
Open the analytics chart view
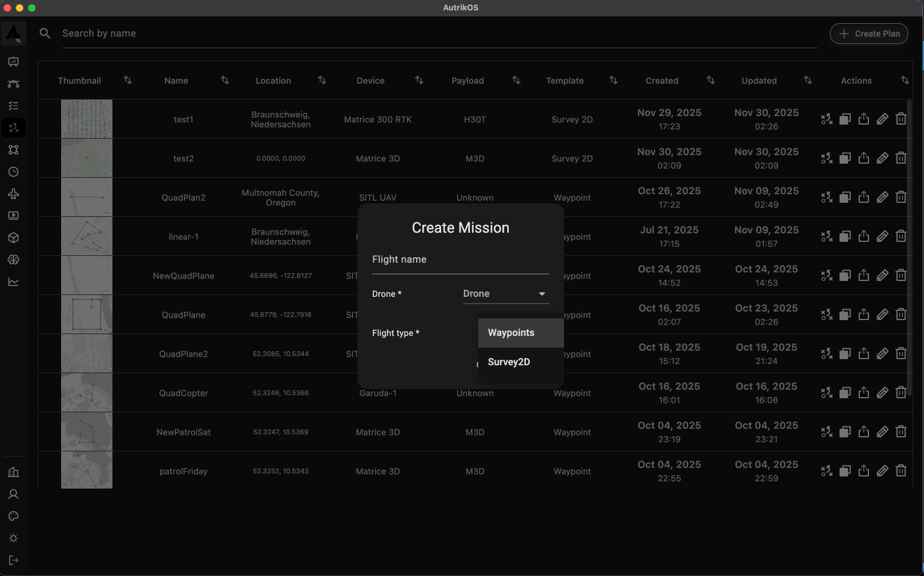coord(13,282)
